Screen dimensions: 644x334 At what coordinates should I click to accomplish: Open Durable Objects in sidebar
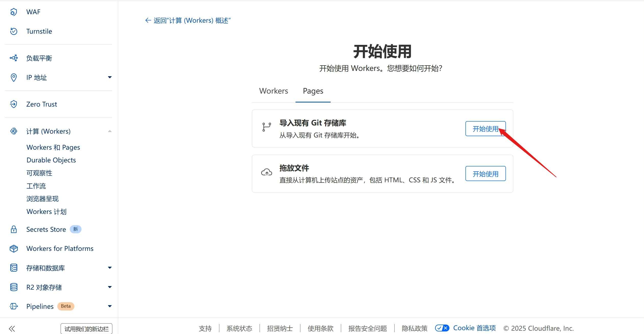tap(51, 160)
